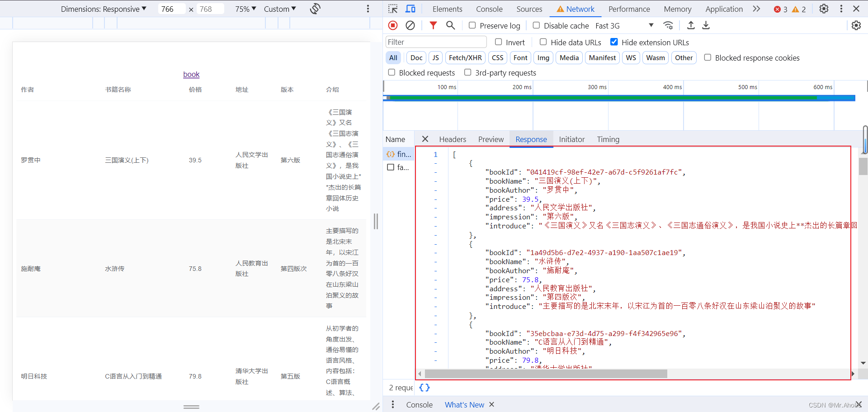This screenshot has width=868, height=412.
Task: Click the network Filter input field
Action: pyautogui.click(x=435, y=42)
